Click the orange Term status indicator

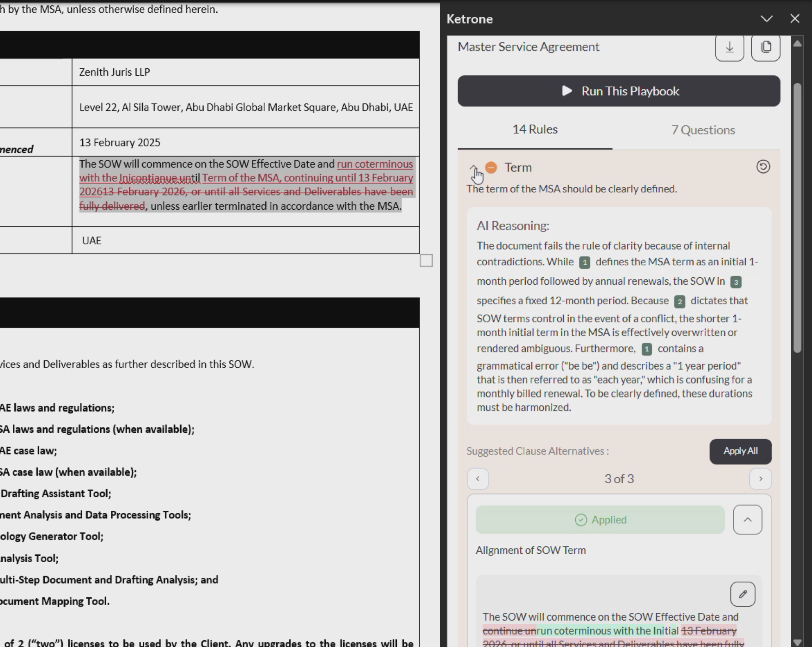491,167
